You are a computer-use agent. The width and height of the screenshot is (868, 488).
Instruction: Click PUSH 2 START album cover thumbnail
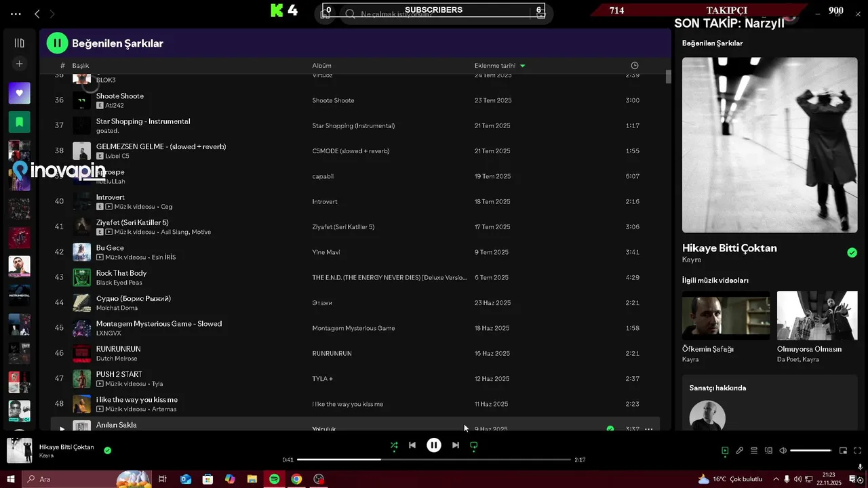tap(81, 378)
